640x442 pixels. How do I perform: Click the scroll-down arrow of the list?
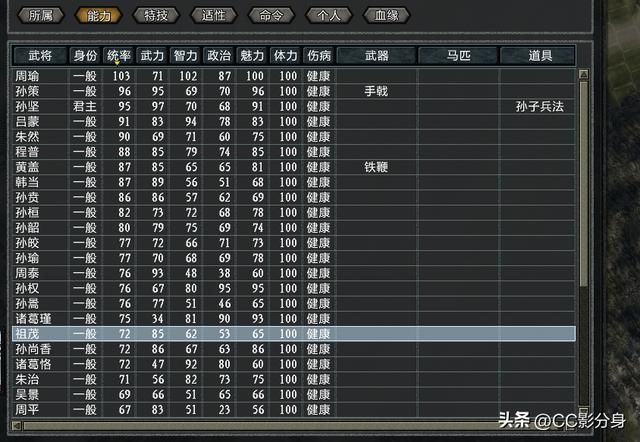pyautogui.click(x=584, y=411)
